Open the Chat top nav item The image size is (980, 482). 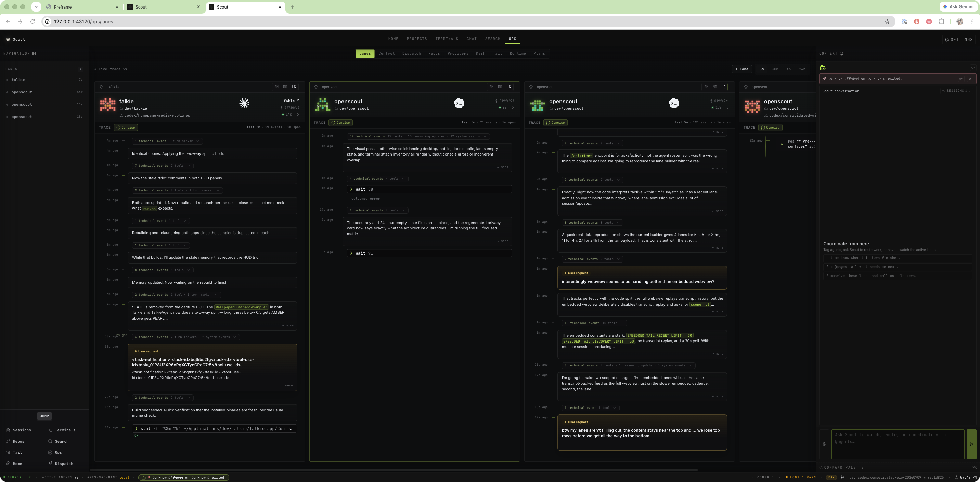click(x=472, y=39)
